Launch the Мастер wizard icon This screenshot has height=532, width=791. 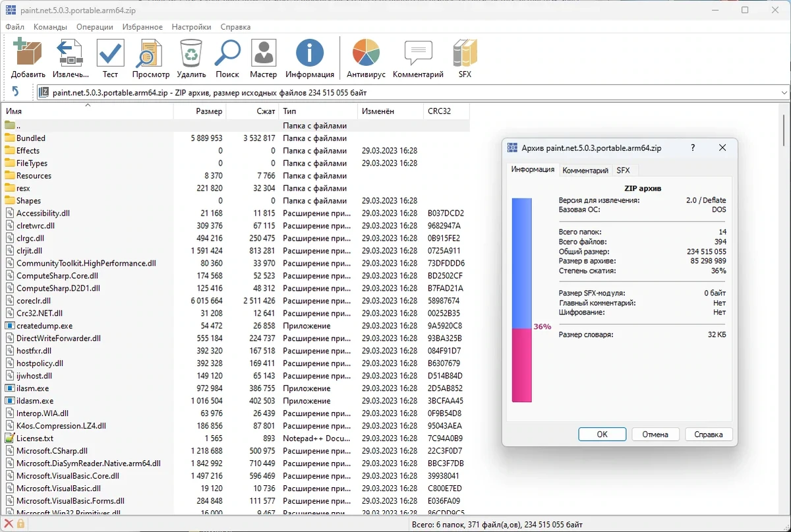pos(264,53)
